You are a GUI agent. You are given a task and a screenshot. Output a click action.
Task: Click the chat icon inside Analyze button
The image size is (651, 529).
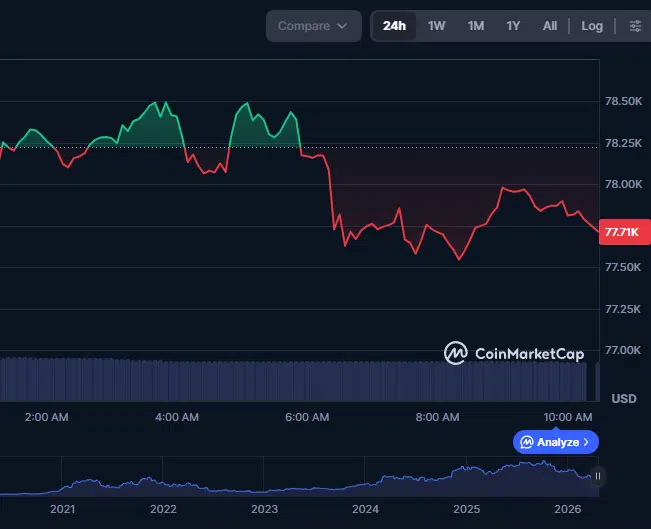coord(526,442)
